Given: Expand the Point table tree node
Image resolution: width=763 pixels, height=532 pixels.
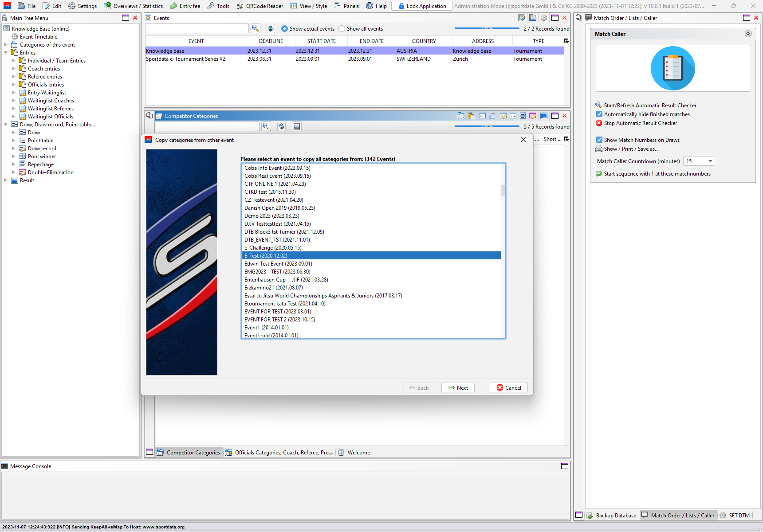Looking at the screenshot, I should [x=13, y=141].
